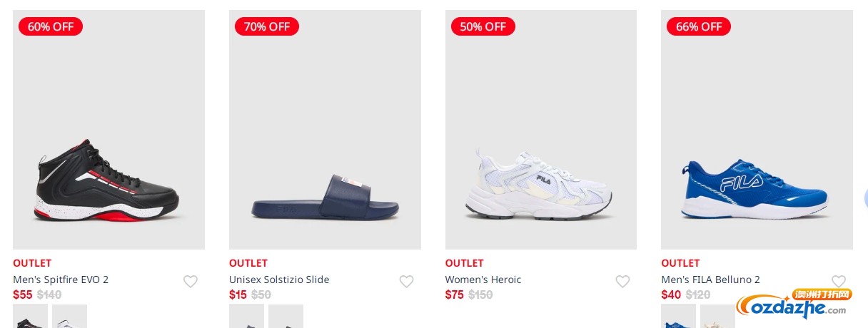The height and width of the screenshot is (328, 868).
Task: Toggle wishlist heart for Men's FILA Belluno 2
Action: pyautogui.click(x=839, y=281)
